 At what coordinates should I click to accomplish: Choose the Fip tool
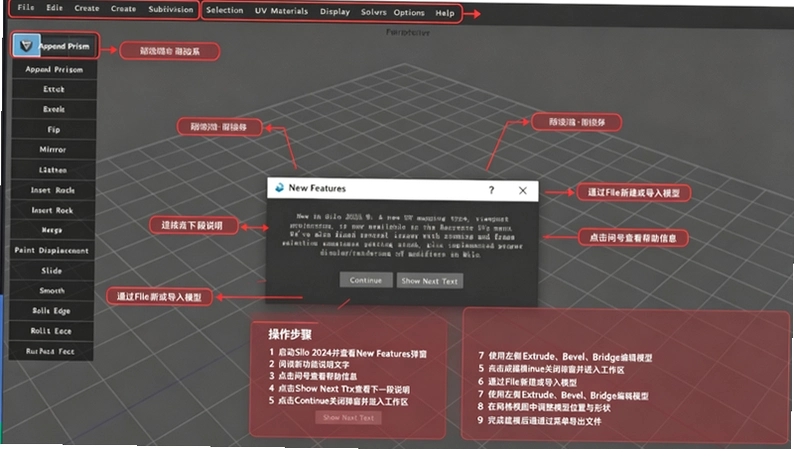[54, 130]
